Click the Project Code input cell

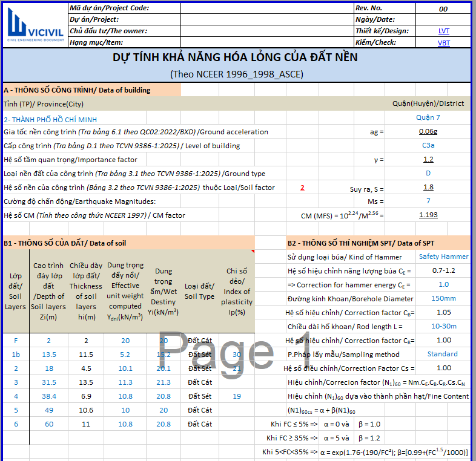coord(267,8)
